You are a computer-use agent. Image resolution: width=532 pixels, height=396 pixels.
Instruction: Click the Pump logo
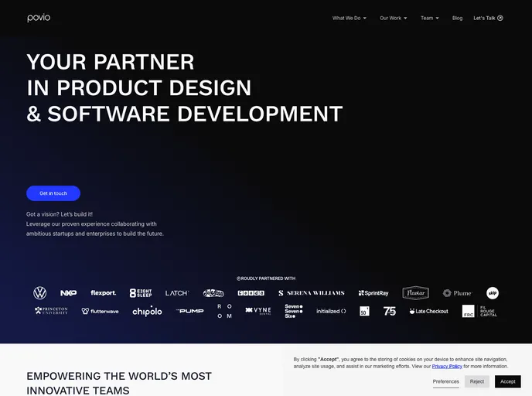[x=189, y=310]
